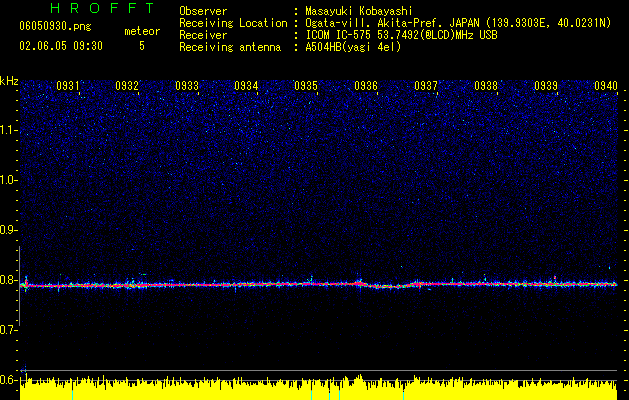Click the meteor count value 5
Image resolution: width=629 pixels, height=400 pixels.
point(142,46)
